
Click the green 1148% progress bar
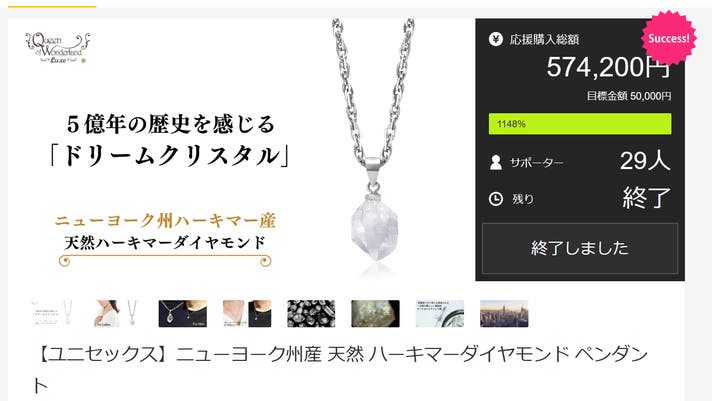click(580, 124)
